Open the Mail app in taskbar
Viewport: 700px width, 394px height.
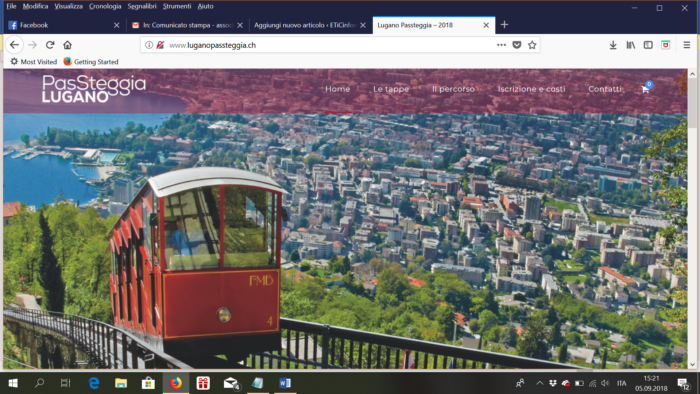point(231,383)
